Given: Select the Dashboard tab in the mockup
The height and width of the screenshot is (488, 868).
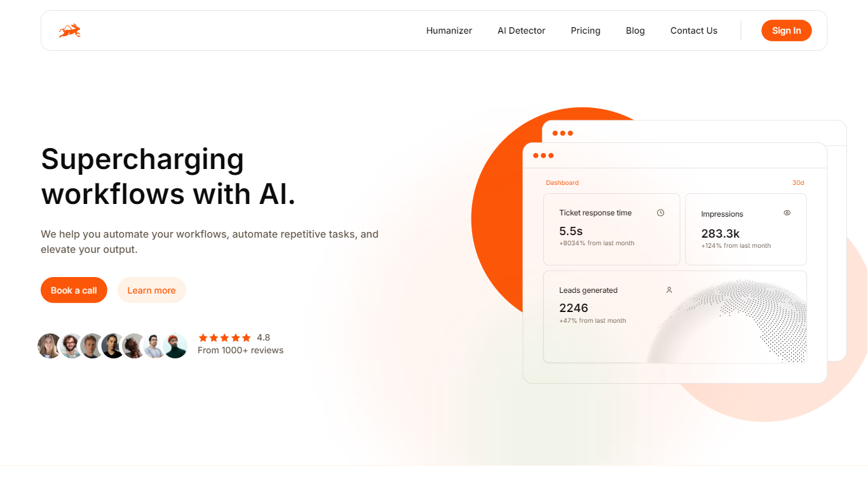Looking at the screenshot, I should click(x=562, y=182).
